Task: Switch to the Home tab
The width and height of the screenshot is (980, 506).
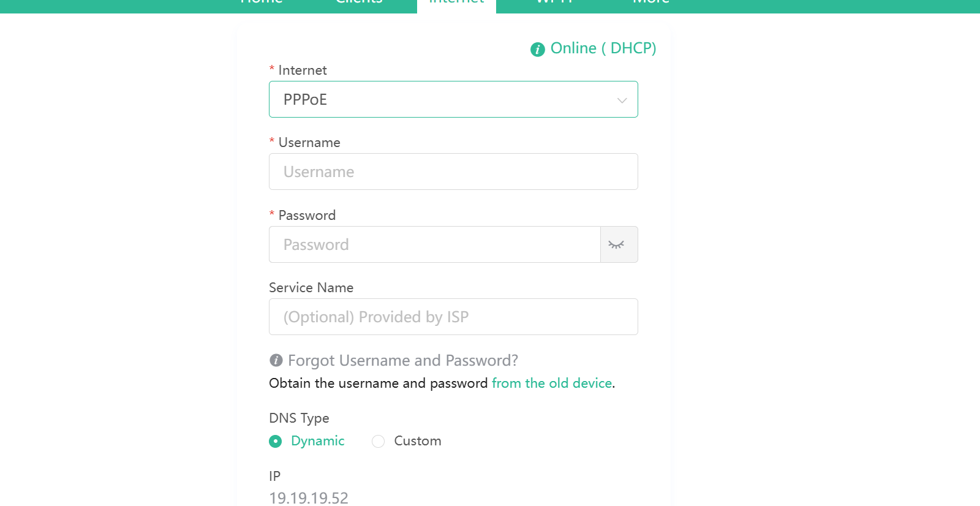Action: click(262, 2)
